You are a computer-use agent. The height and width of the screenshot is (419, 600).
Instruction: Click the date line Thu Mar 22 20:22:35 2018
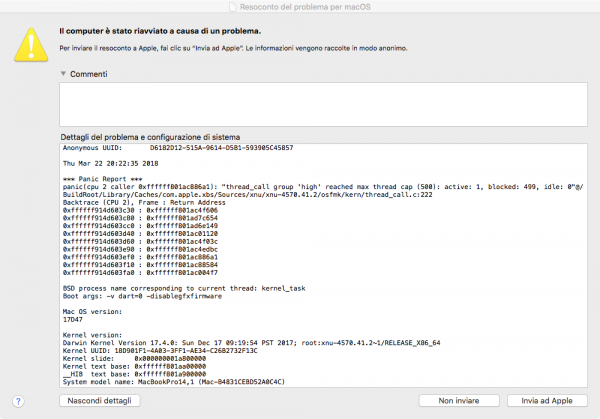(x=111, y=163)
